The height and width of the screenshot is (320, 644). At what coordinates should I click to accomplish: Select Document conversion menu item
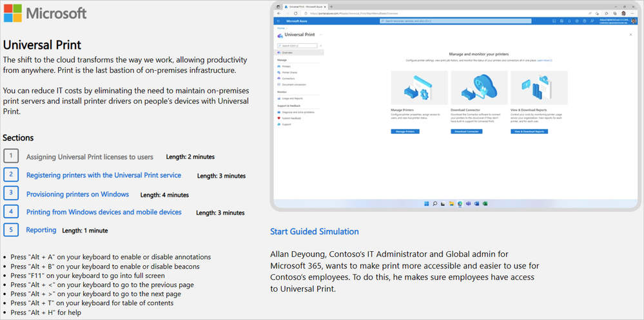[x=291, y=84]
